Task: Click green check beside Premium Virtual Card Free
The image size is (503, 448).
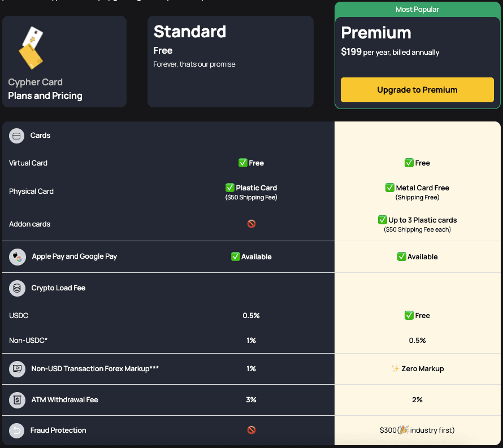Action: [x=409, y=163]
